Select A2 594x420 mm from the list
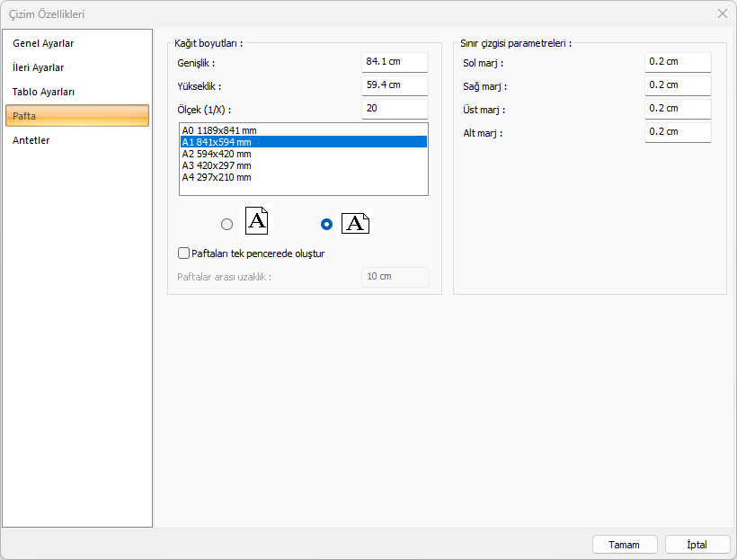 [217, 154]
